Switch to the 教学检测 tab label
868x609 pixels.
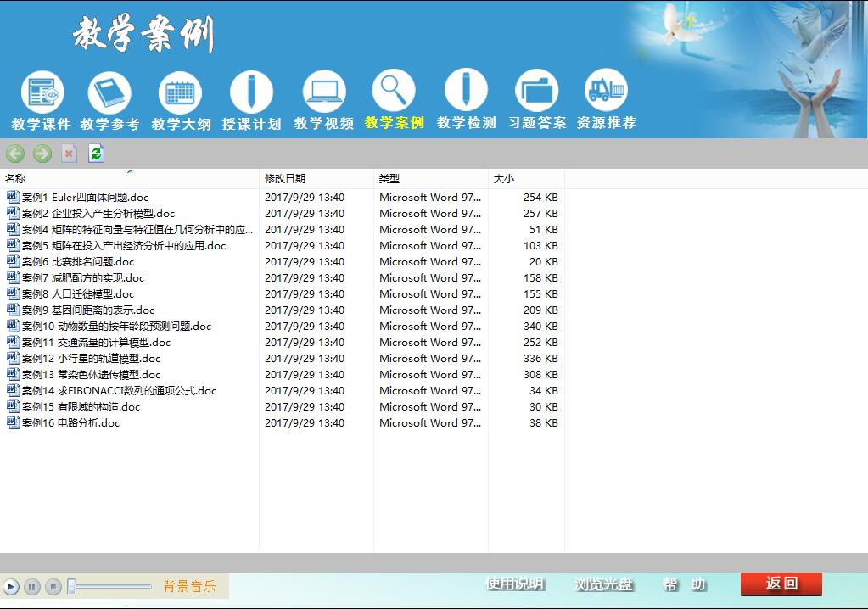tap(466, 122)
